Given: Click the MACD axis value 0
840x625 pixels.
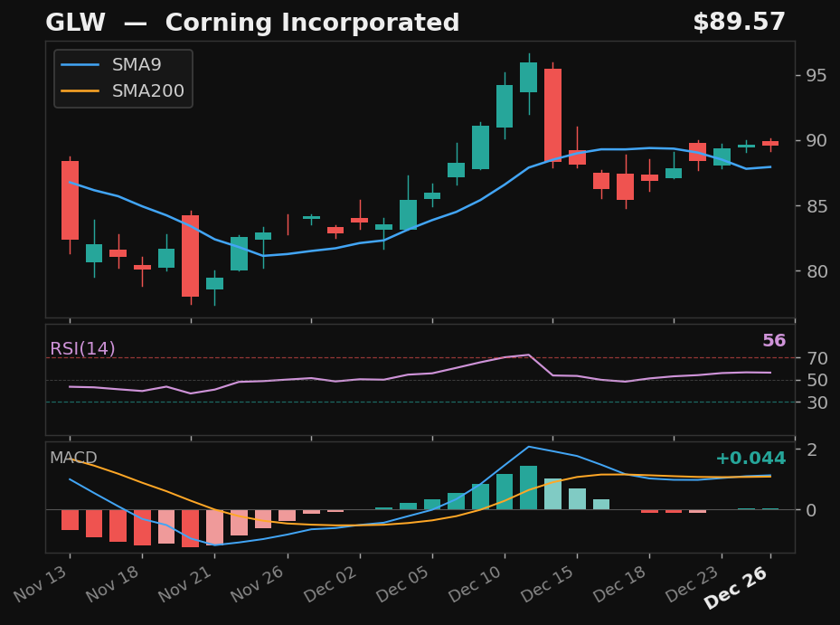Looking at the screenshot, I should 812,510.
